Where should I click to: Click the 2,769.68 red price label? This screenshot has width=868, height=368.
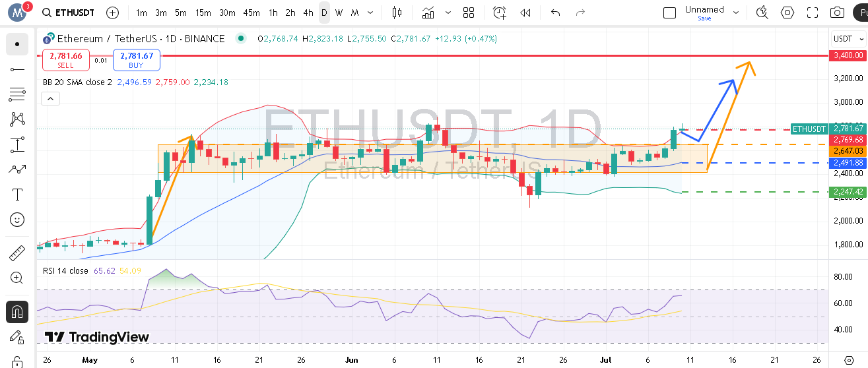pyautogui.click(x=848, y=140)
